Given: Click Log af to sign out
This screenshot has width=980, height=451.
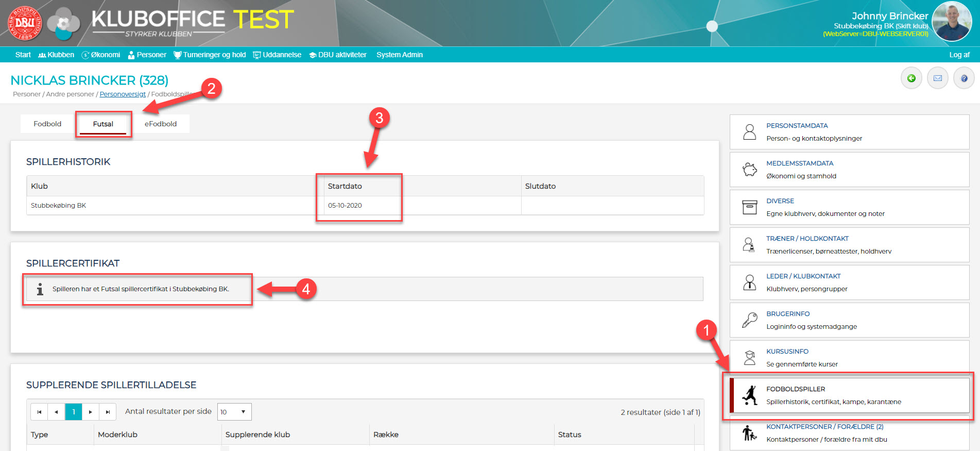Looking at the screenshot, I should [959, 55].
